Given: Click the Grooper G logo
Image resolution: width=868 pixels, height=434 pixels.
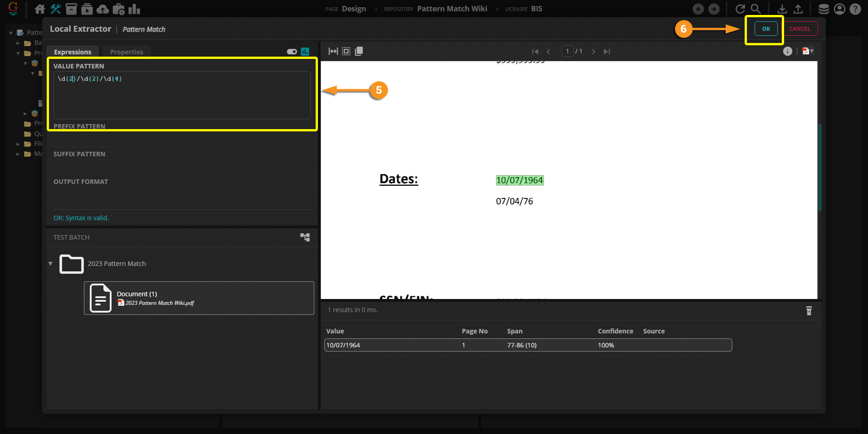Looking at the screenshot, I should pos(13,8).
